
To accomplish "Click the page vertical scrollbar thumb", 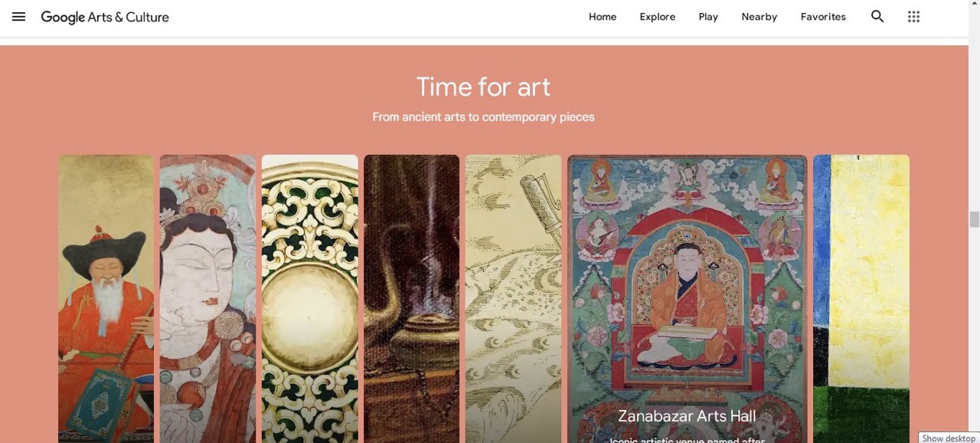I will pos(974,220).
